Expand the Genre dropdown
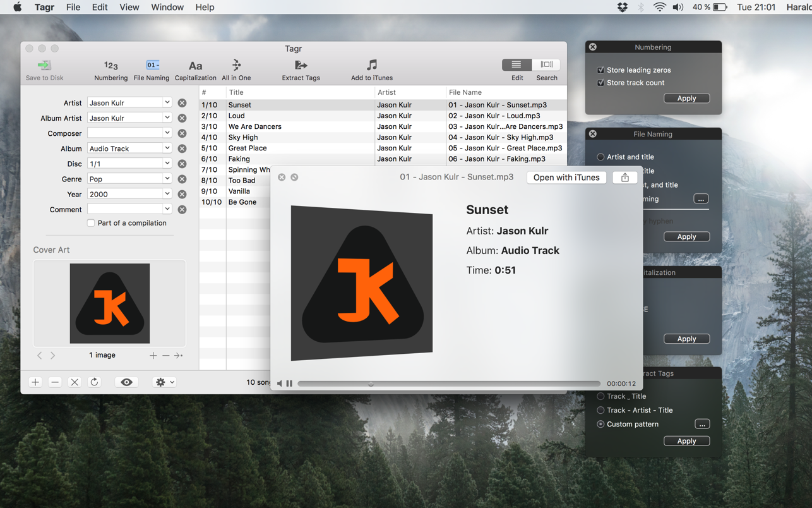This screenshot has height=508, width=812. click(x=167, y=178)
